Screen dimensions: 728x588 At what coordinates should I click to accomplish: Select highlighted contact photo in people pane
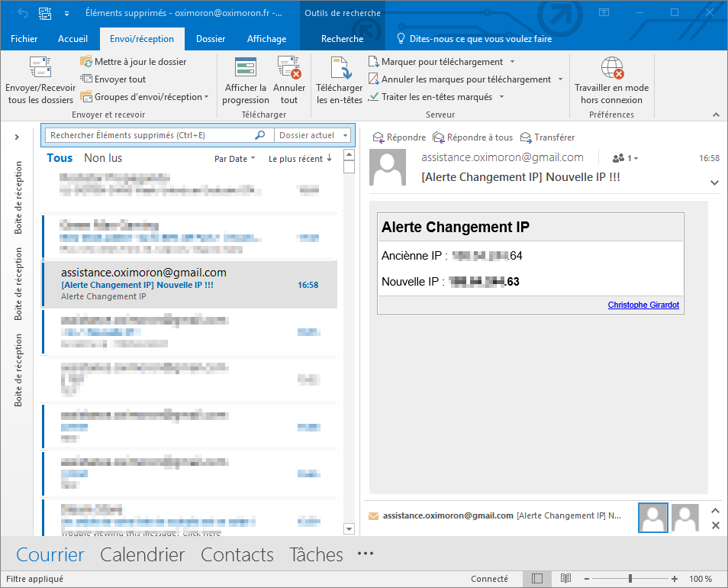tap(652, 518)
